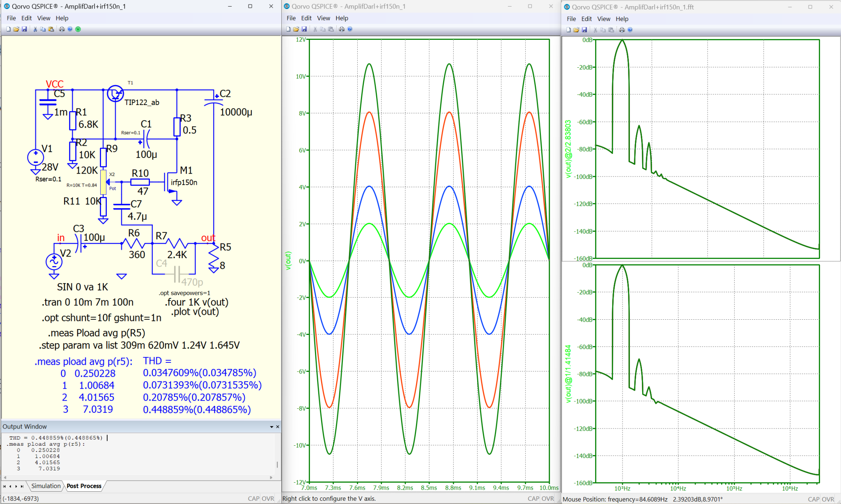Click Save icon in waveform window
Image resolution: width=841 pixels, height=504 pixels.
pos(304,29)
